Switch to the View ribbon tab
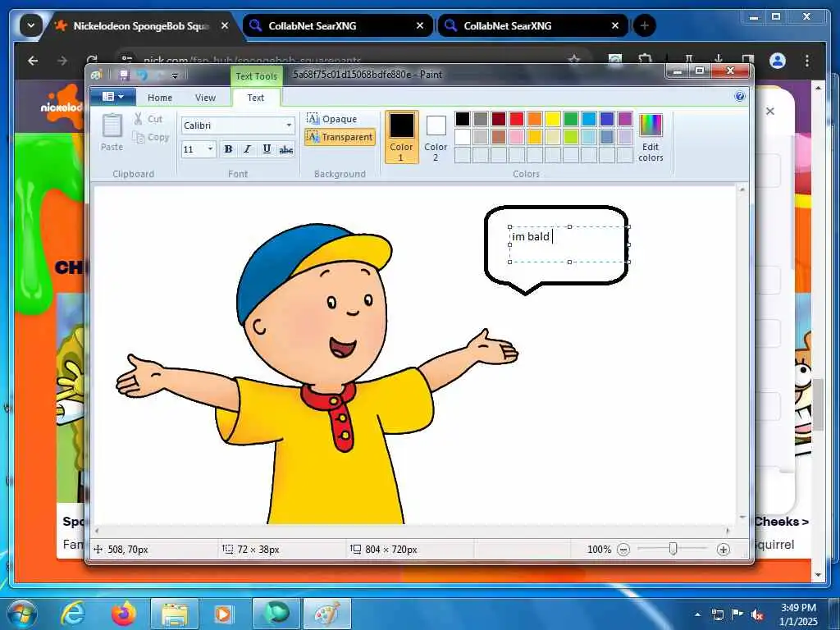 coord(205,98)
